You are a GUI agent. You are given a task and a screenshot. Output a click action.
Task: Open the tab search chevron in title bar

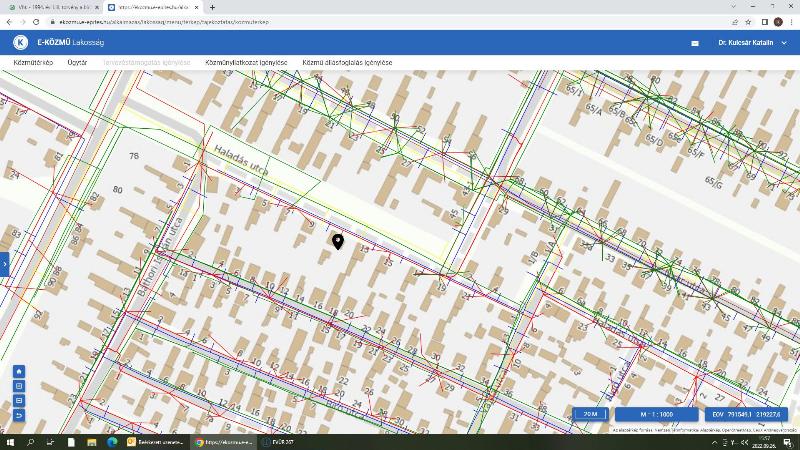(x=734, y=7)
